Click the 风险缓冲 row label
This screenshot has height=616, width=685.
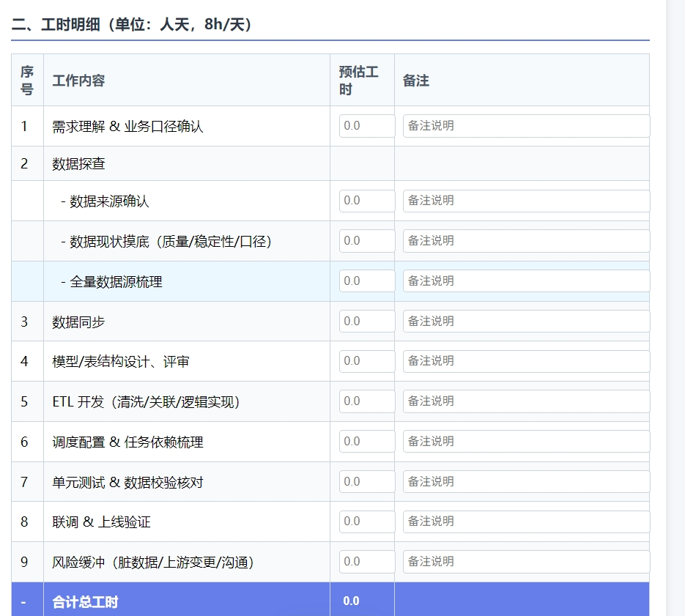tap(153, 563)
